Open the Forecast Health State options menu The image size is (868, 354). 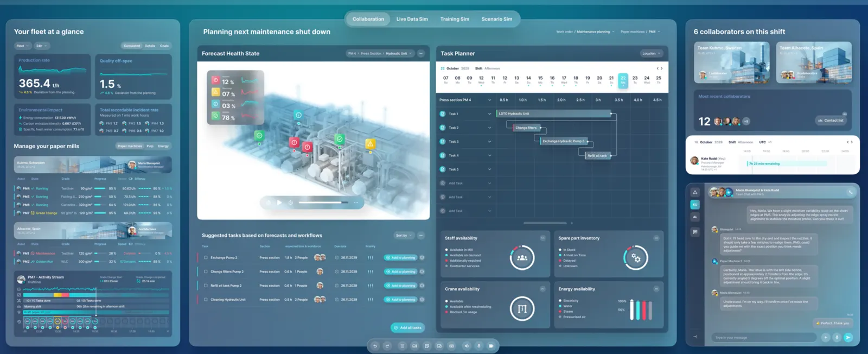421,53
